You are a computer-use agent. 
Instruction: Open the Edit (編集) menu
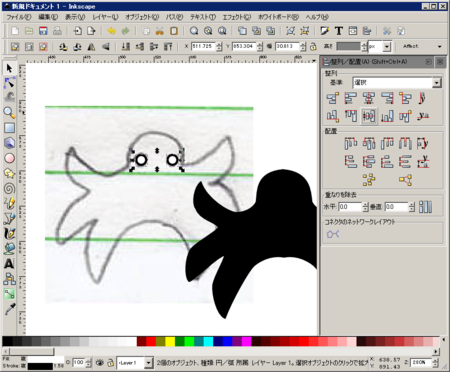pyautogui.click(x=48, y=17)
